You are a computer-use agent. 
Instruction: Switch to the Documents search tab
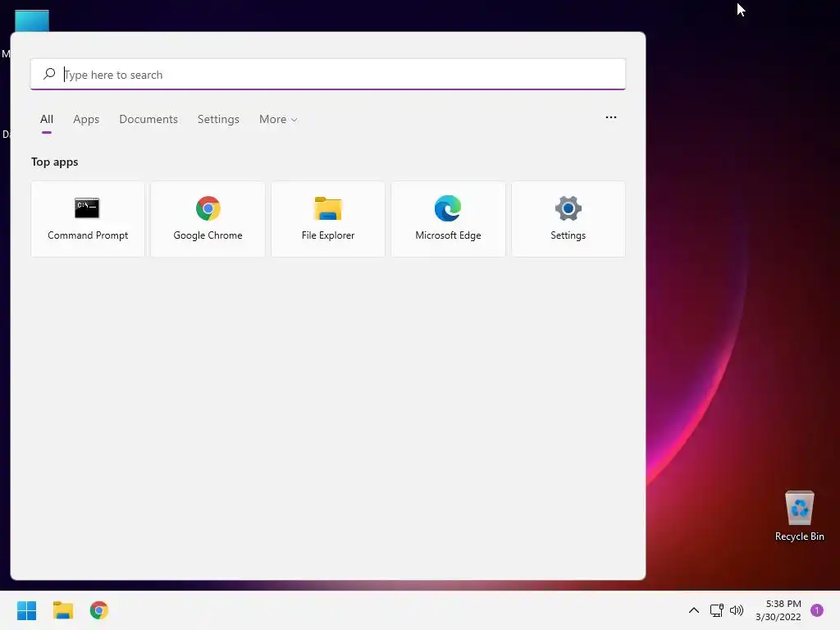[x=148, y=120]
